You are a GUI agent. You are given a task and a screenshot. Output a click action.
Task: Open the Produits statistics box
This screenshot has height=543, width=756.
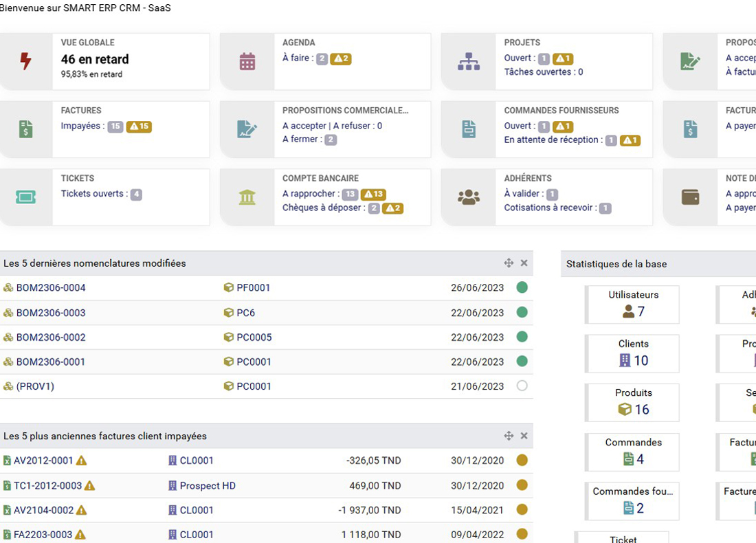tap(632, 402)
